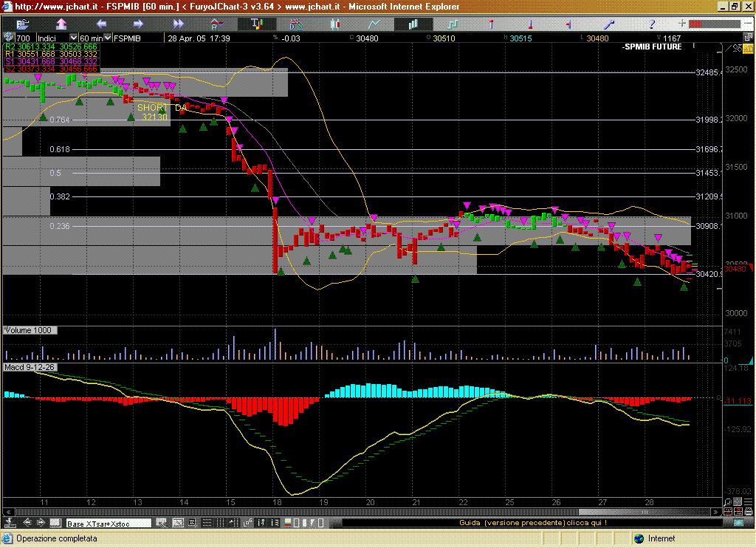Click the Volume 1000 panel label
This screenshot has width=756, height=548.
(x=29, y=330)
